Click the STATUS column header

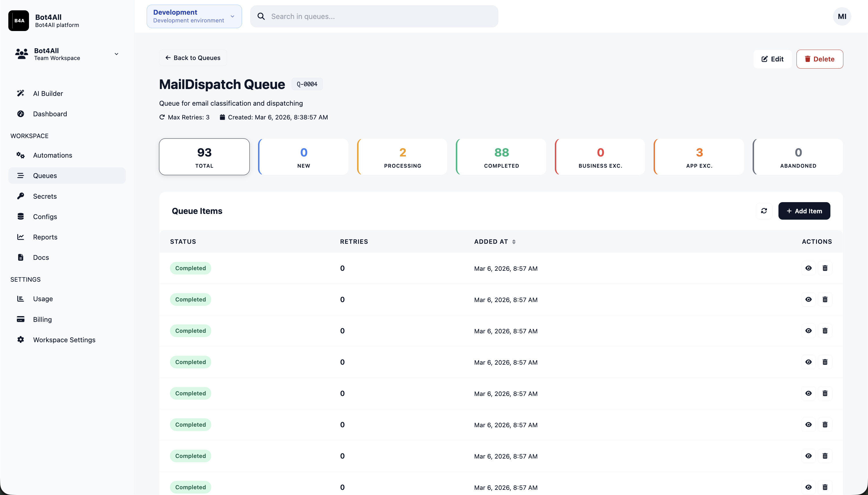(183, 241)
